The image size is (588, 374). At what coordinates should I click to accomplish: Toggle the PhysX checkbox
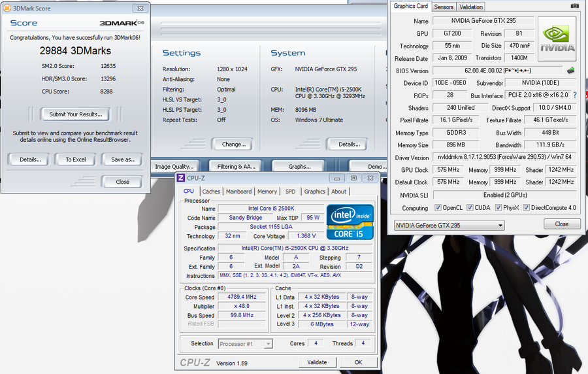click(498, 207)
